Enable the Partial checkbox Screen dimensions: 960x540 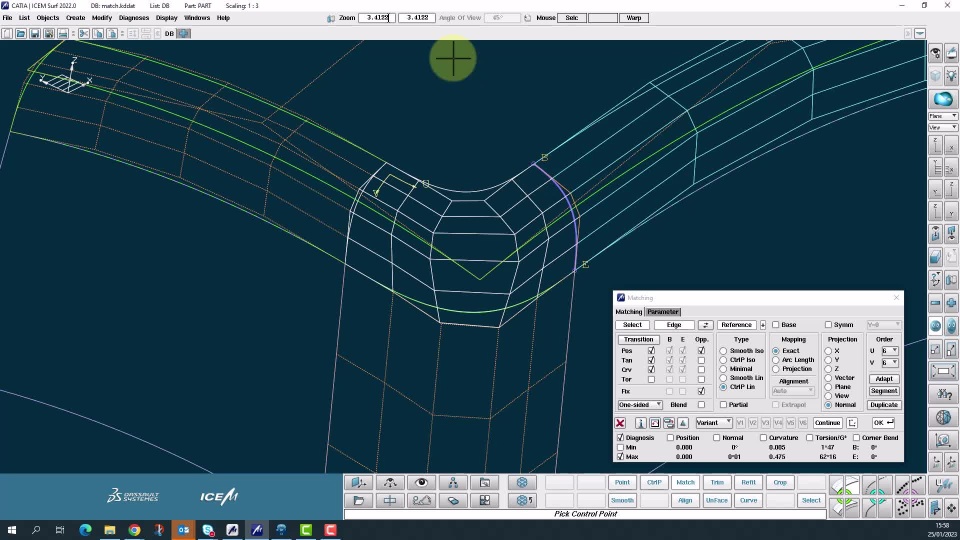tap(723, 405)
